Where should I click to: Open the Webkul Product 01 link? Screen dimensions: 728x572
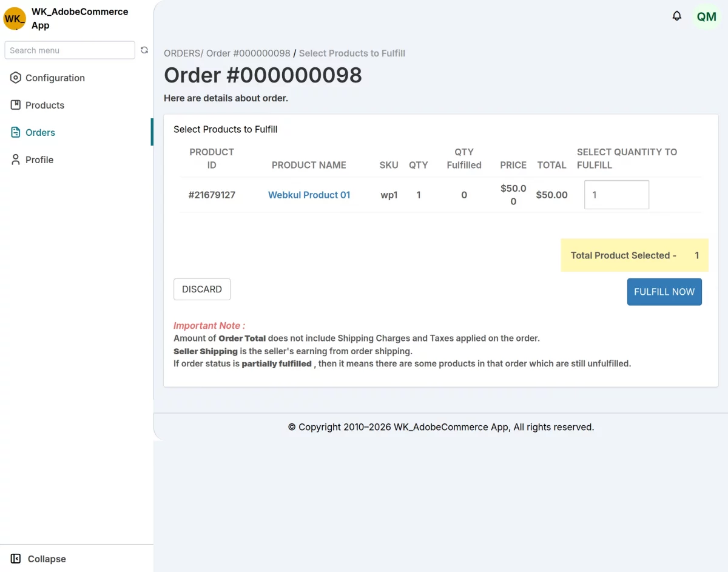[x=309, y=195]
